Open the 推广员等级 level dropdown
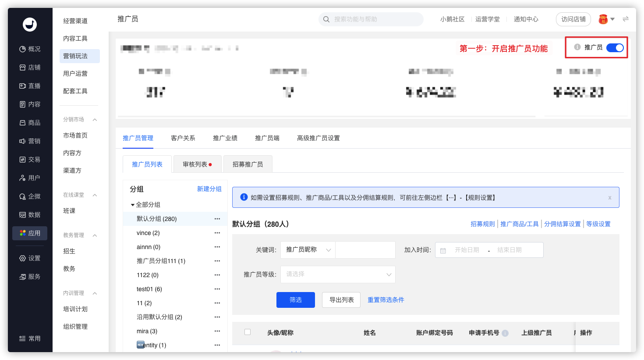Image resolution: width=644 pixels, height=360 pixels. point(338,274)
